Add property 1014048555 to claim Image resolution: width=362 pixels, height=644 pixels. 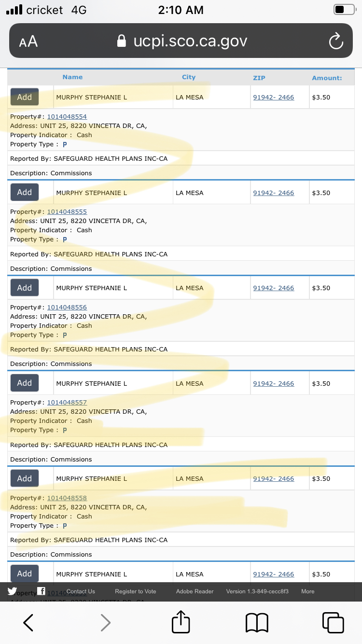(x=25, y=192)
